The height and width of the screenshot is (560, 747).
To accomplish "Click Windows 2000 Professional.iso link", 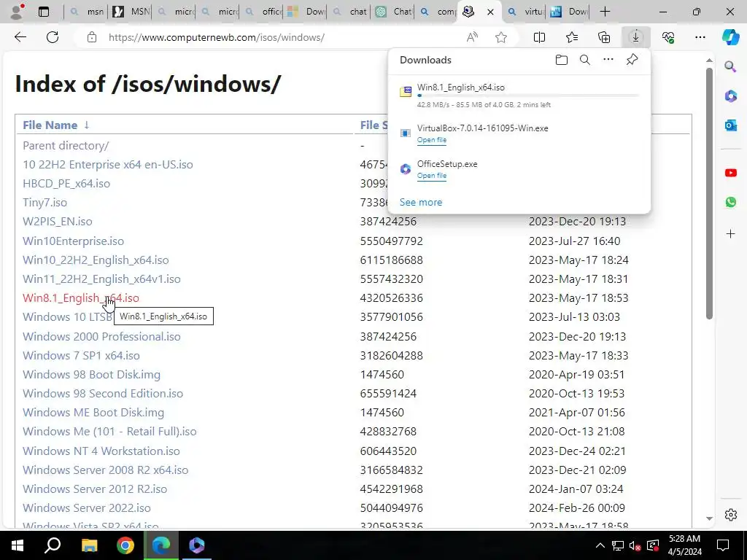I will pos(101,337).
